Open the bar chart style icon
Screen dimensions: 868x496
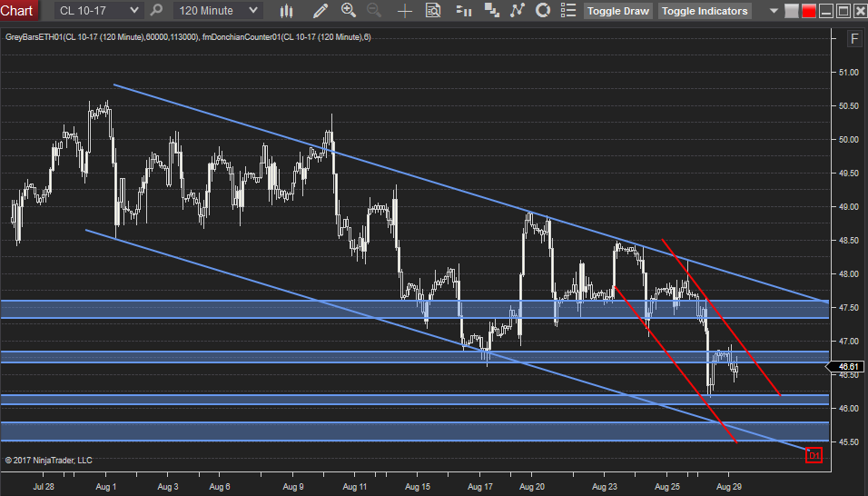point(286,11)
